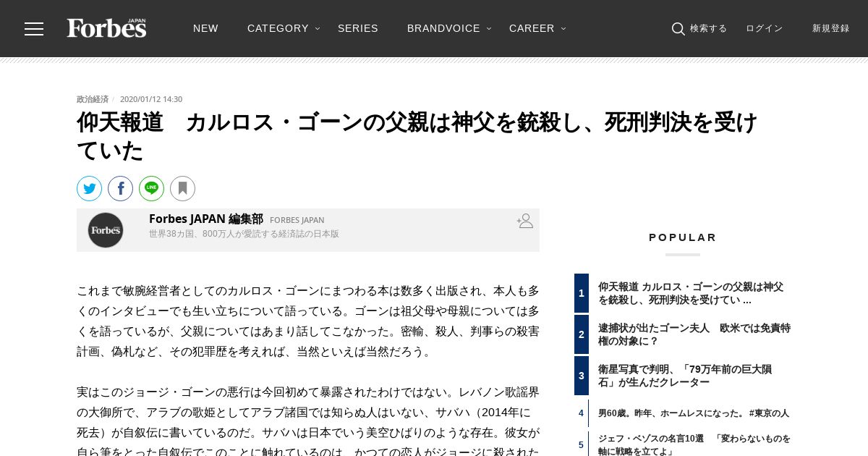Open the CAREER menu
Viewport: 868px width, 456px height.
532,28
